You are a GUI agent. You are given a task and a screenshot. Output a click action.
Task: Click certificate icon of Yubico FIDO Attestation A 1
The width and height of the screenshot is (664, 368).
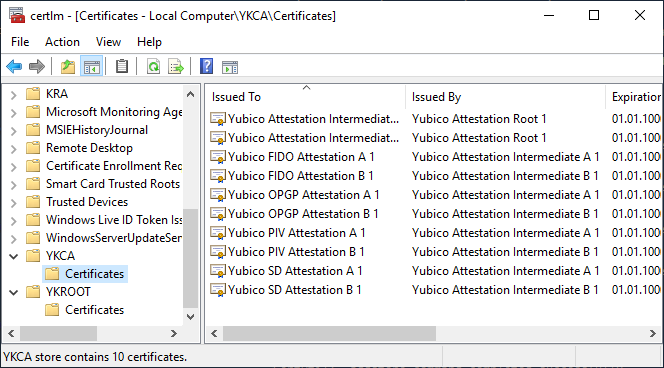(218, 157)
